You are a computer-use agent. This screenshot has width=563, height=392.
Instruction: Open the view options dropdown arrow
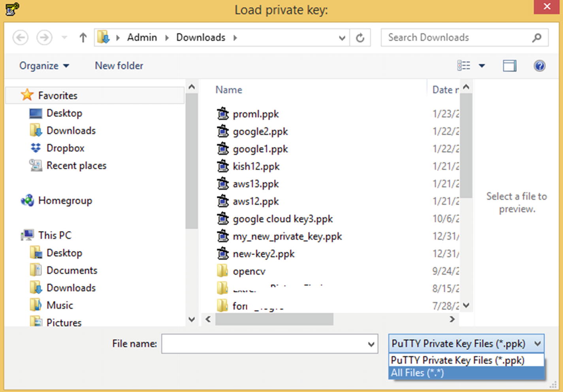click(x=482, y=66)
